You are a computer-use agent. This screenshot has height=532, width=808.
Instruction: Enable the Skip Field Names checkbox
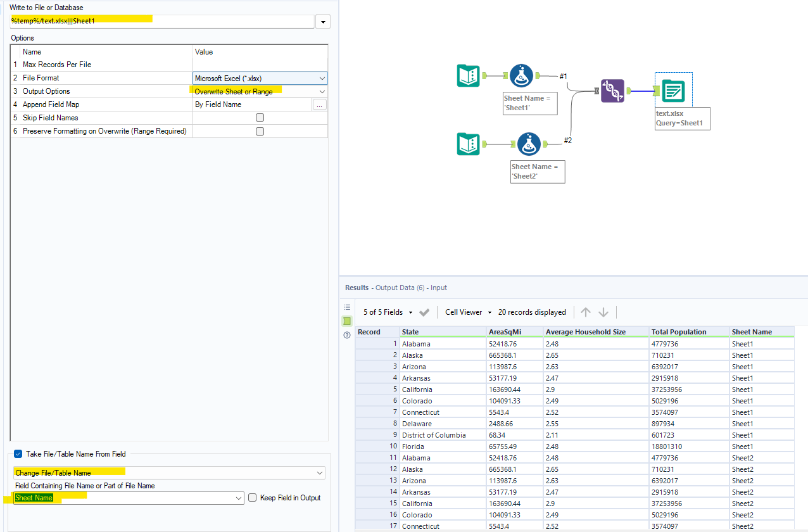coord(260,118)
